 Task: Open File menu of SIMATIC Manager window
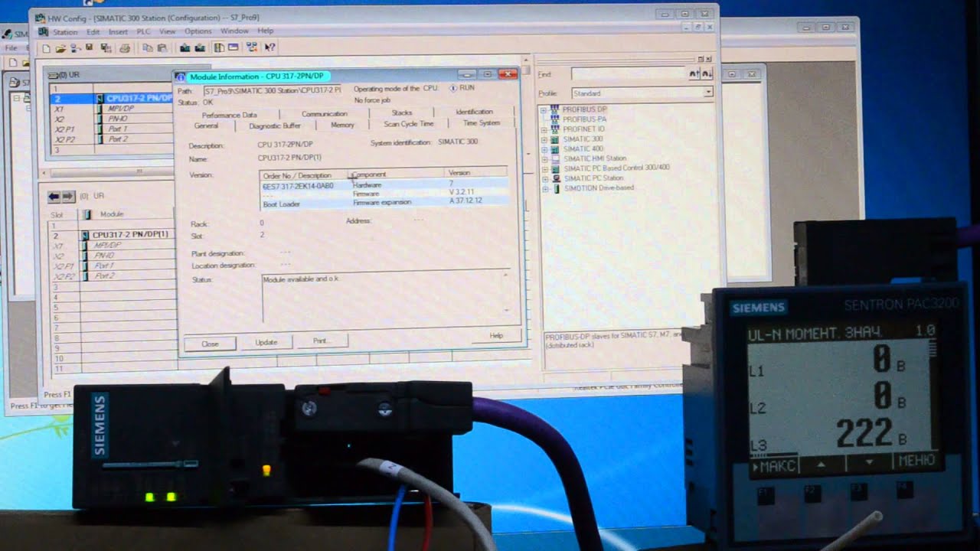pos(11,47)
